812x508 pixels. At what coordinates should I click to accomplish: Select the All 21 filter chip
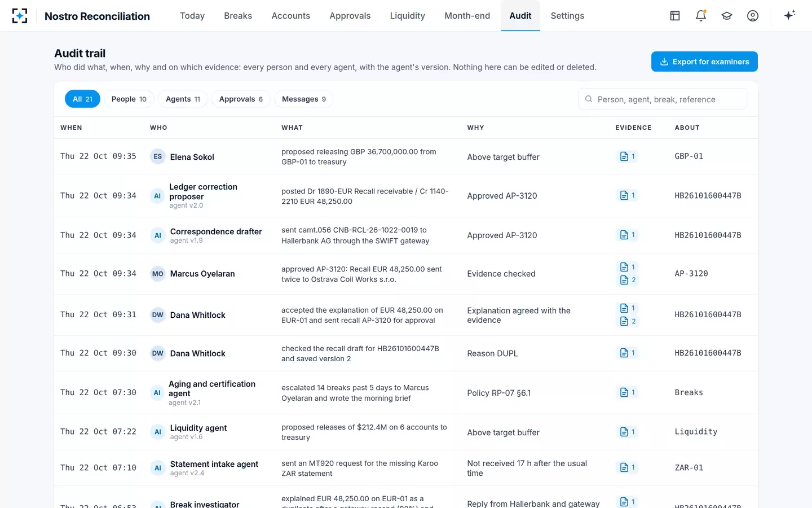coord(82,99)
